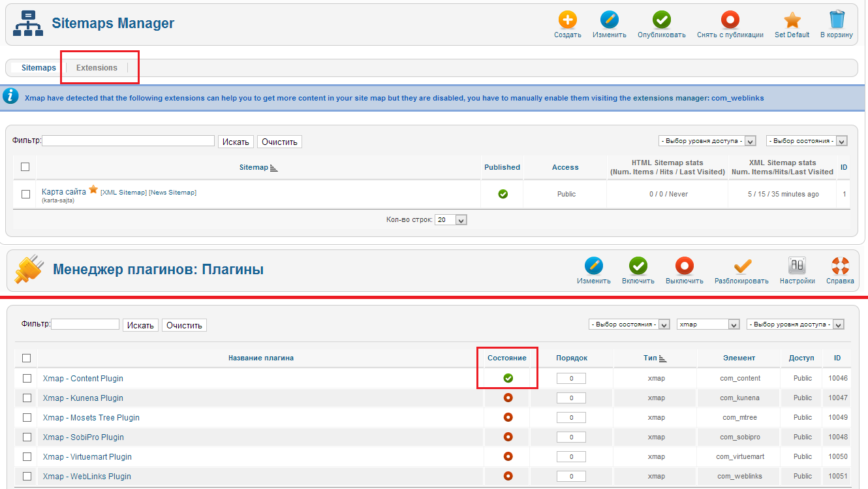Click Очистить button in plugins filter
The height and width of the screenshot is (489, 868).
pyautogui.click(x=184, y=325)
